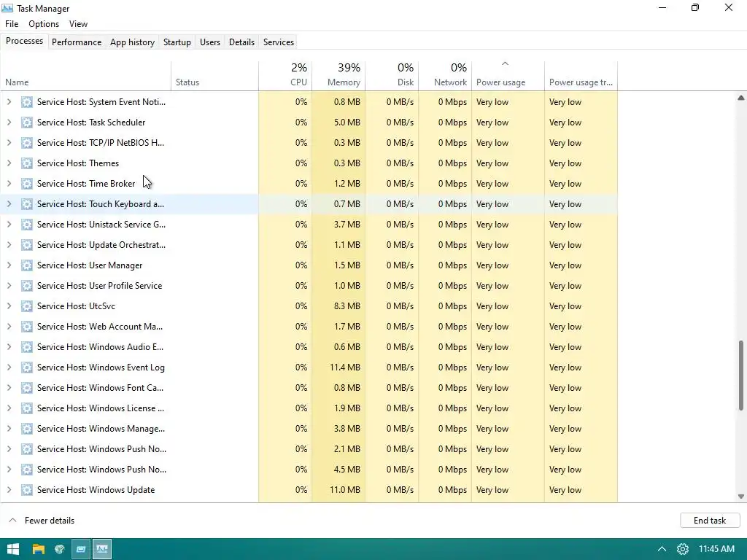Image resolution: width=747 pixels, height=560 pixels.
Task: Click the Task Manager taskbar icon
Action: click(102, 549)
